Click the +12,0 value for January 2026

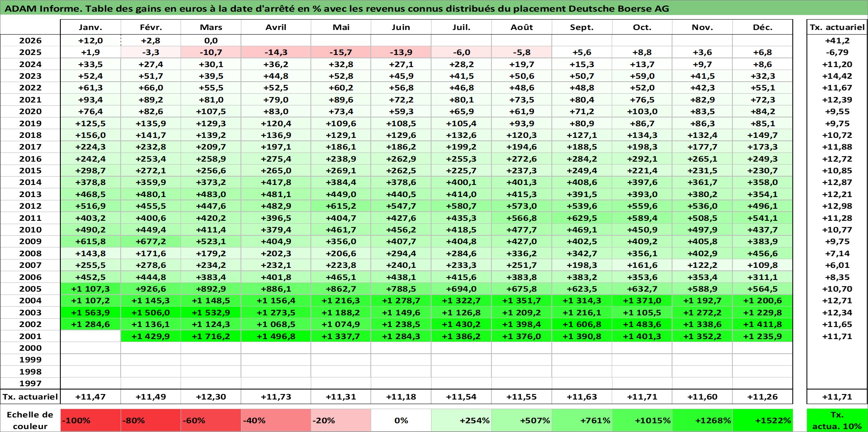pyautogui.click(x=91, y=40)
